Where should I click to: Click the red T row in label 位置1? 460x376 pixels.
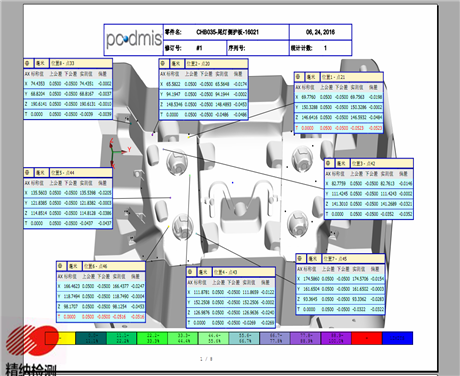click(x=339, y=128)
